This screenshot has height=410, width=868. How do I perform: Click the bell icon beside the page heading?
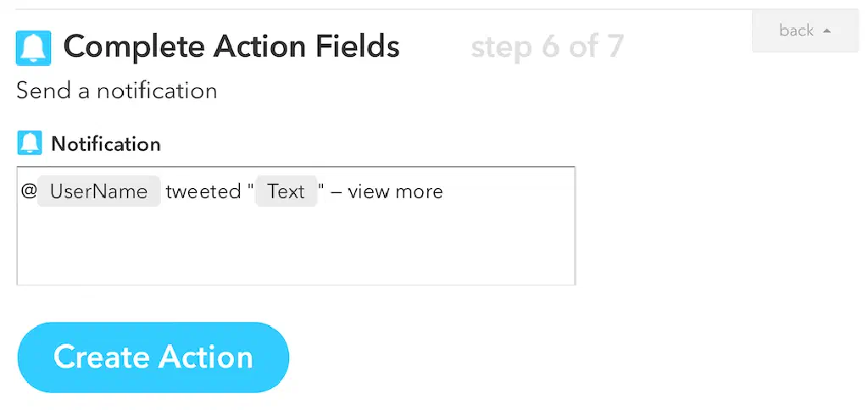(x=34, y=48)
